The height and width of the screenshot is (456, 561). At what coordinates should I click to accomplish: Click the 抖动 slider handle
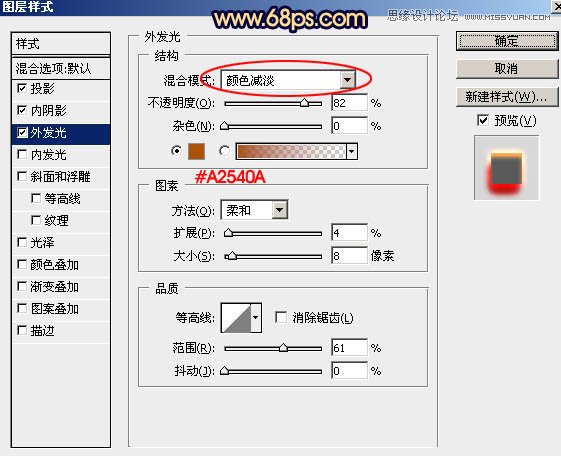pyautogui.click(x=225, y=371)
